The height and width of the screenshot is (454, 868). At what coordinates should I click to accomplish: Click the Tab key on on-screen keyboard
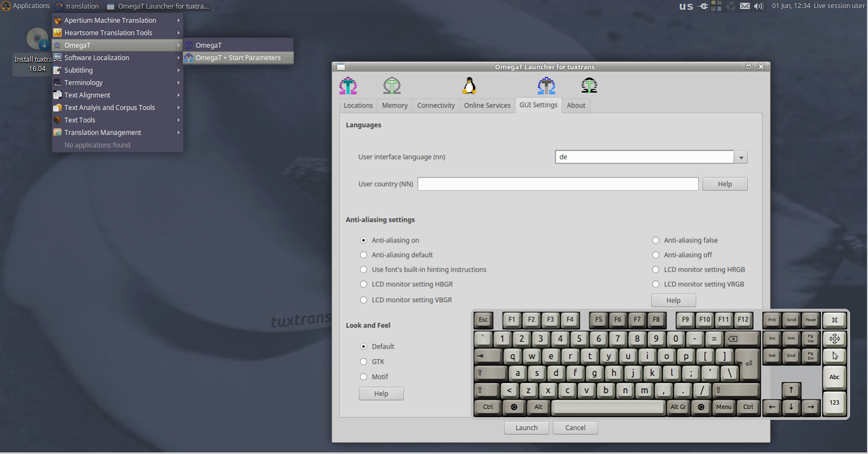pyautogui.click(x=488, y=356)
